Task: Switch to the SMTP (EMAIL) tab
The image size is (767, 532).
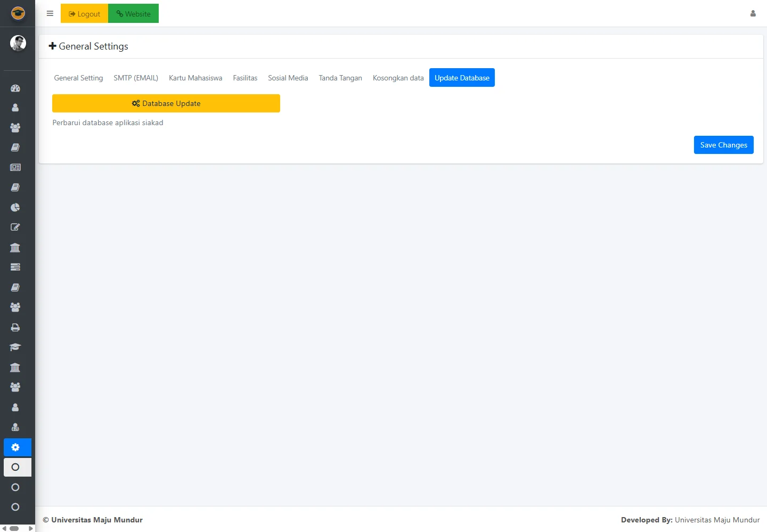Action: (136, 78)
